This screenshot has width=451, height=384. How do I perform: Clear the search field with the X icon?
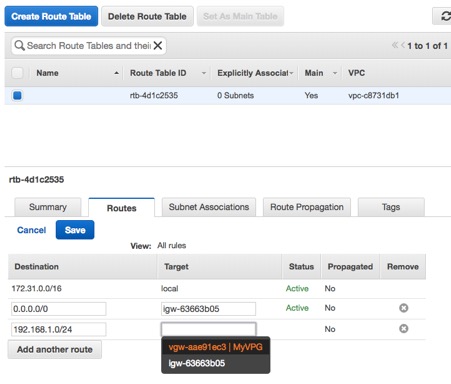click(x=158, y=45)
